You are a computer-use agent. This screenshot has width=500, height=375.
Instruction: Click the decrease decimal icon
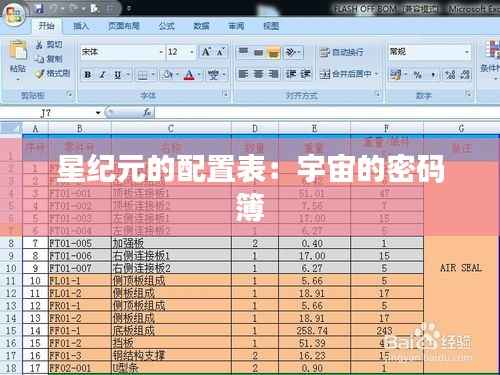(465, 75)
